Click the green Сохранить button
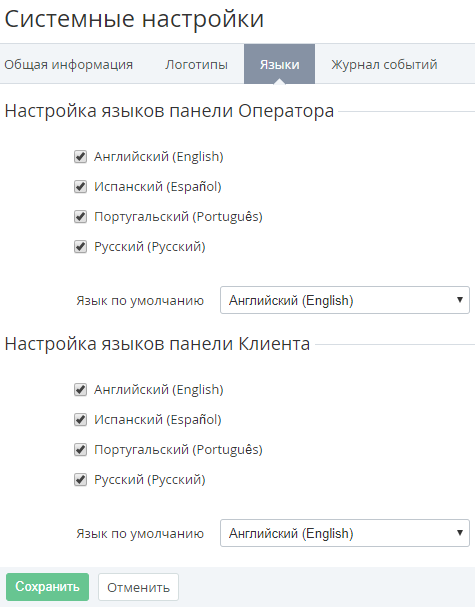The image size is (475, 611). 48,586
